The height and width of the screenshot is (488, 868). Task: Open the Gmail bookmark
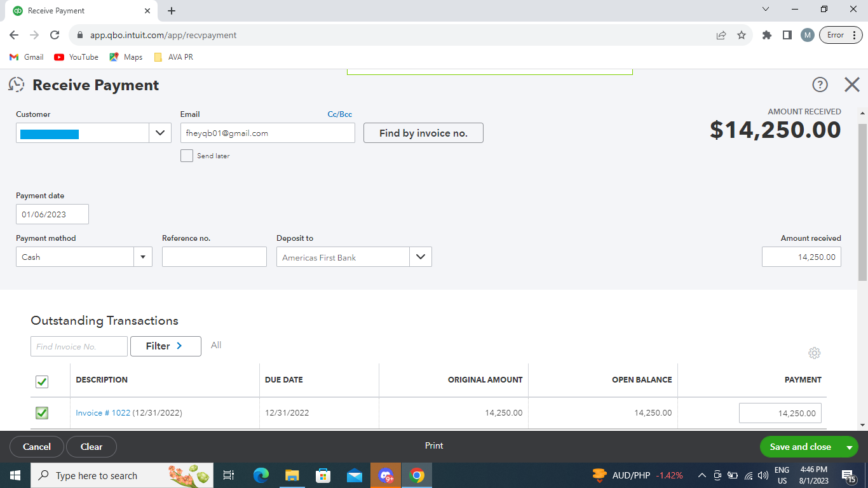(x=27, y=57)
